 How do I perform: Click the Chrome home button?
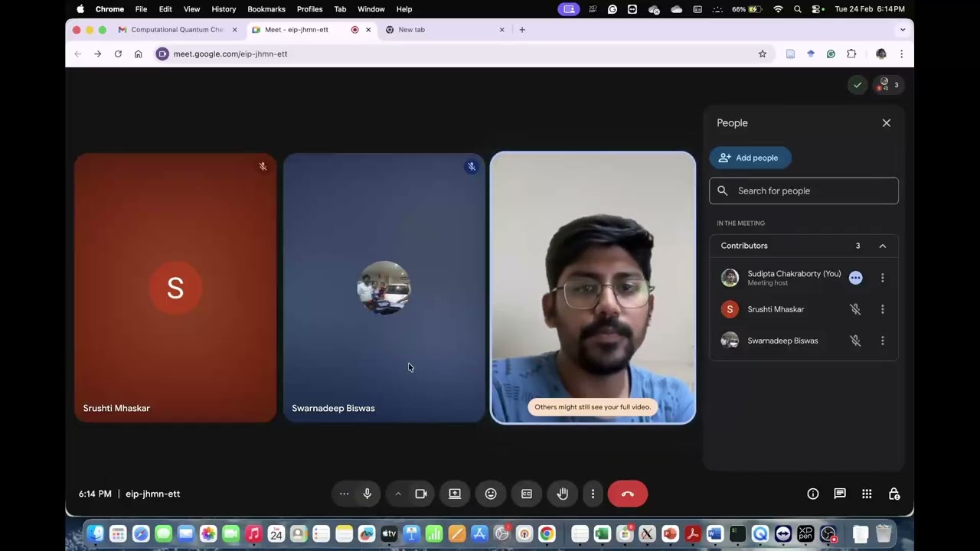pyautogui.click(x=139, y=54)
